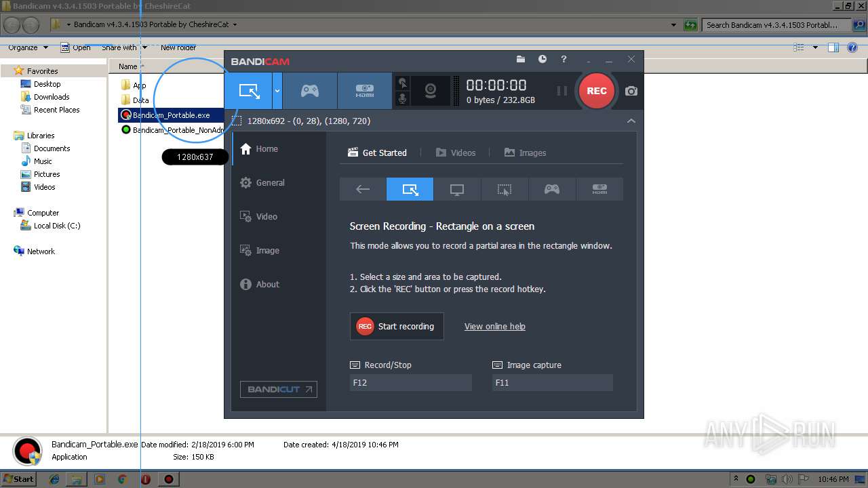Open Bandicam help question mark icon
This screenshot has height=488, width=868.
pyautogui.click(x=564, y=60)
